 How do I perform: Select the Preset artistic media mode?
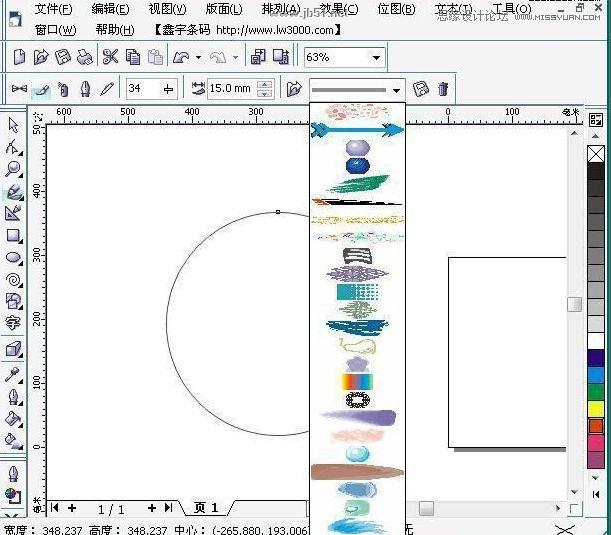coord(19,89)
